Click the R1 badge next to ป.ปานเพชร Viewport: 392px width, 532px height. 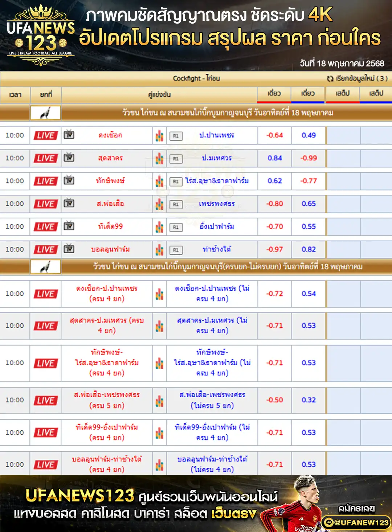click(x=176, y=136)
